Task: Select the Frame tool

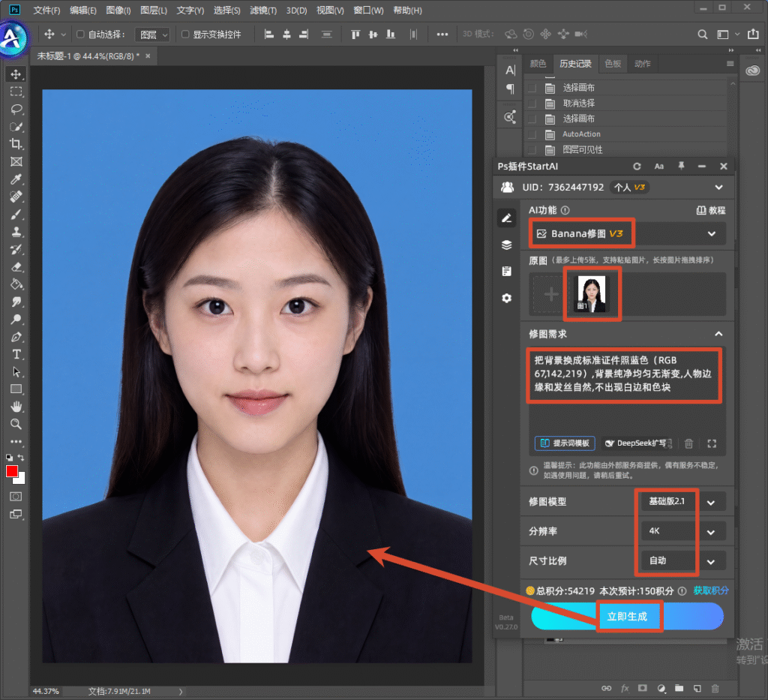Action: point(16,161)
